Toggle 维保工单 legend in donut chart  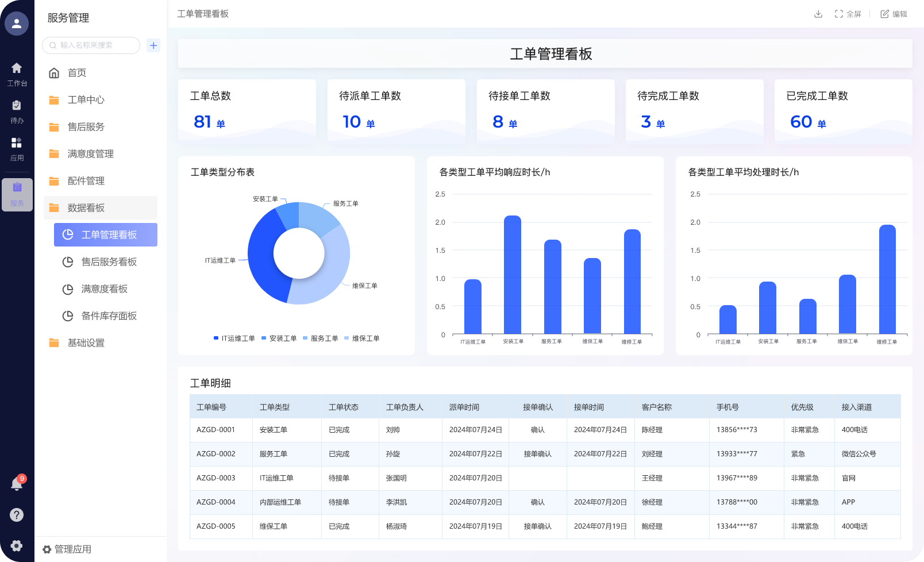pyautogui.click(x=362, y=338)
